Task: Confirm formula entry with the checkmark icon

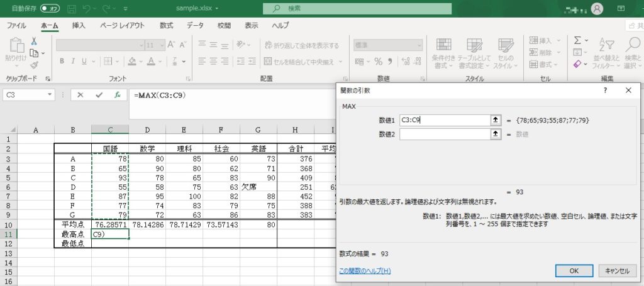Action: 99,95
